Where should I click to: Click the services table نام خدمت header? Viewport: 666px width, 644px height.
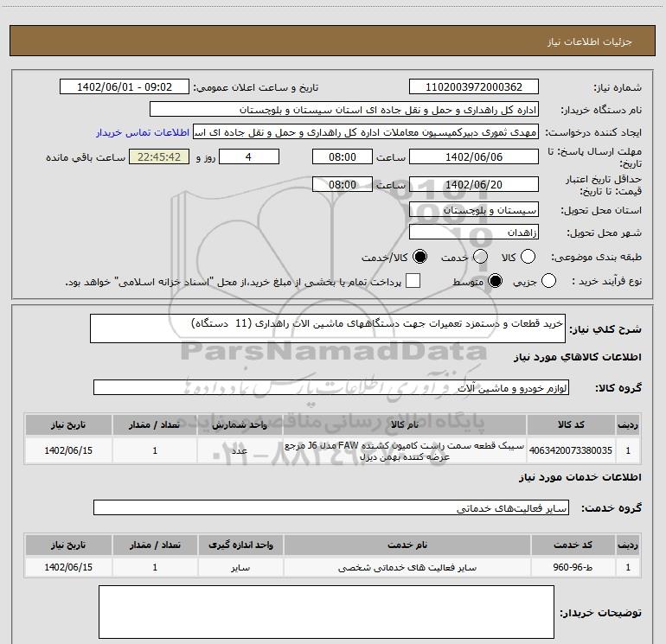coord(407,545)
